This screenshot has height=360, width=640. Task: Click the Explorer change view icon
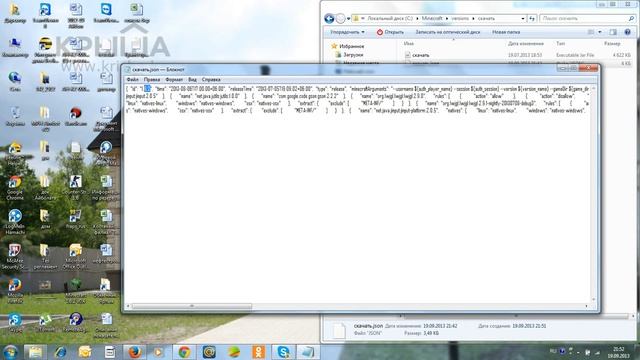point(591,32)
